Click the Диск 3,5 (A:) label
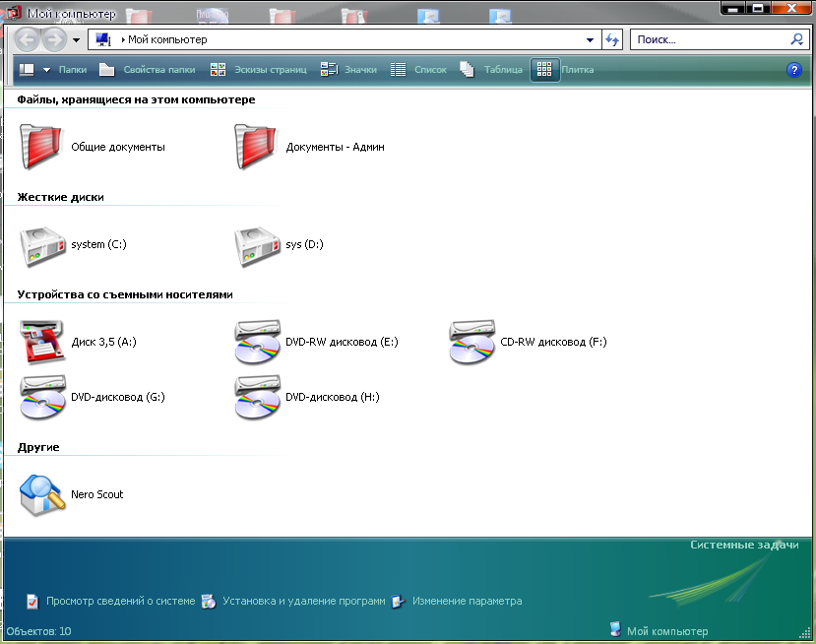The height and width of the screenshot is (644, 816). 103,342
